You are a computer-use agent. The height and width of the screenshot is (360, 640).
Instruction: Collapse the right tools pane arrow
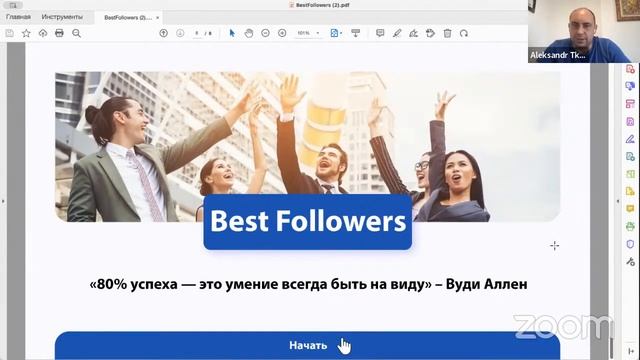coord(617,201)
